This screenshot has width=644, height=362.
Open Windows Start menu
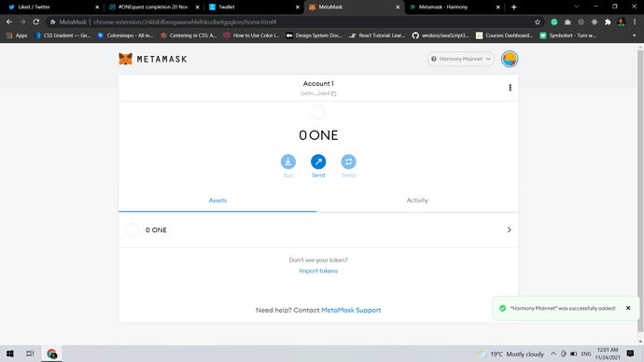point(10,354)
